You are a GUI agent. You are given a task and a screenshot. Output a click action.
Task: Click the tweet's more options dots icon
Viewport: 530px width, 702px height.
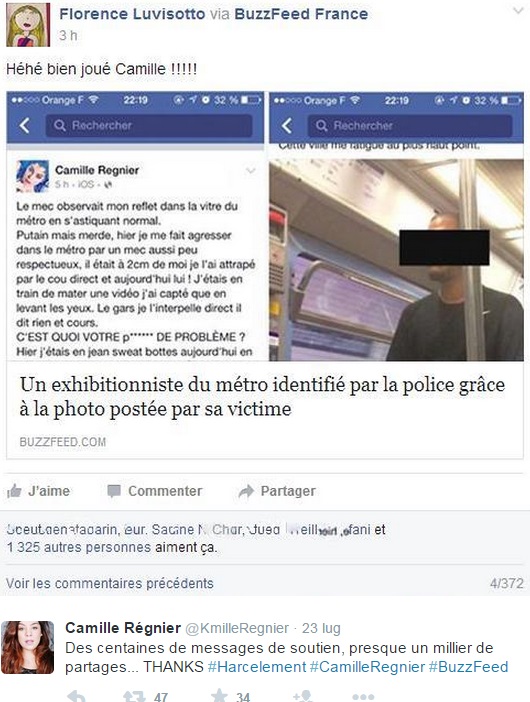point(363,697)
